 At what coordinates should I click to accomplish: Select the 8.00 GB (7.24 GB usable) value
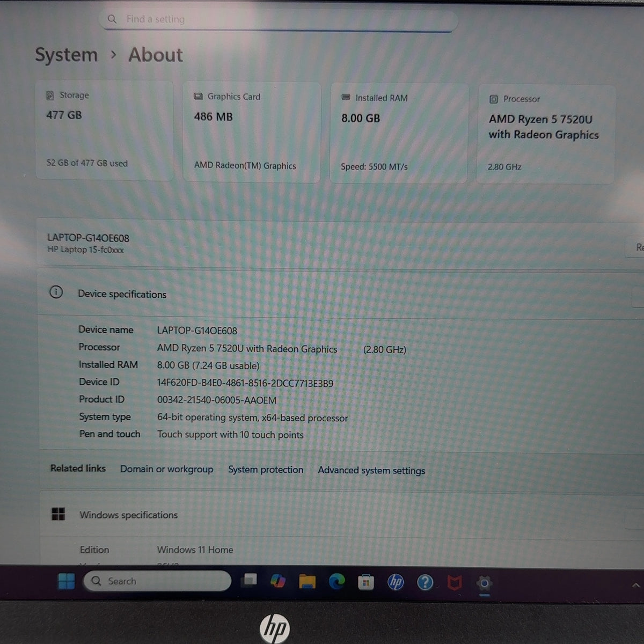tap(208, 365)
